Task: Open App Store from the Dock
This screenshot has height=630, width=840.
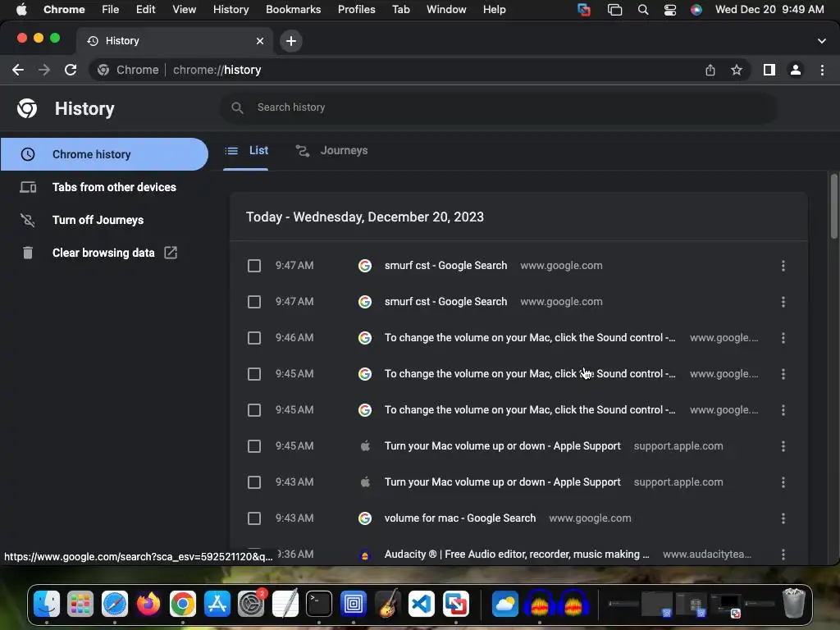Action: [x=217, y=604]
